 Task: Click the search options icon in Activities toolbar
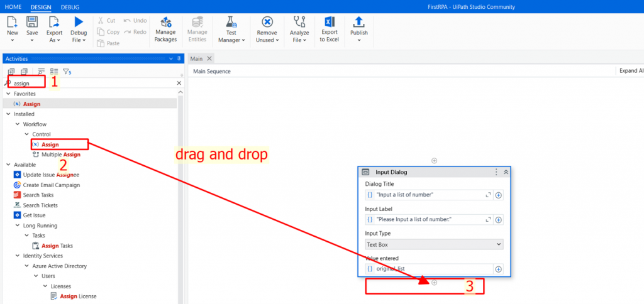coord(42,72)
